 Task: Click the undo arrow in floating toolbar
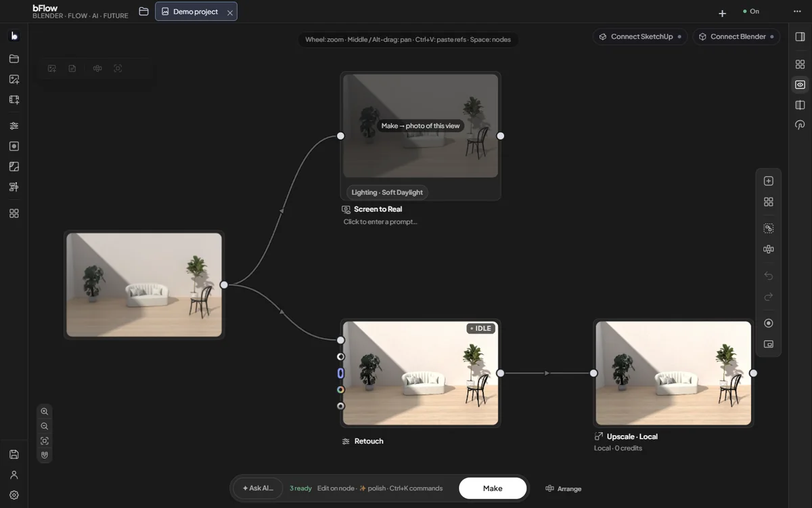769,276
